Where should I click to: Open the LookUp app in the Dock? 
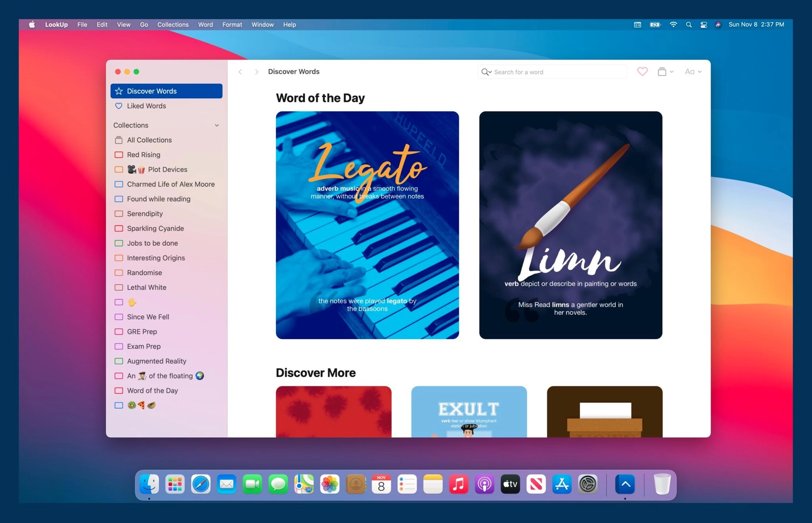[625, 484]
